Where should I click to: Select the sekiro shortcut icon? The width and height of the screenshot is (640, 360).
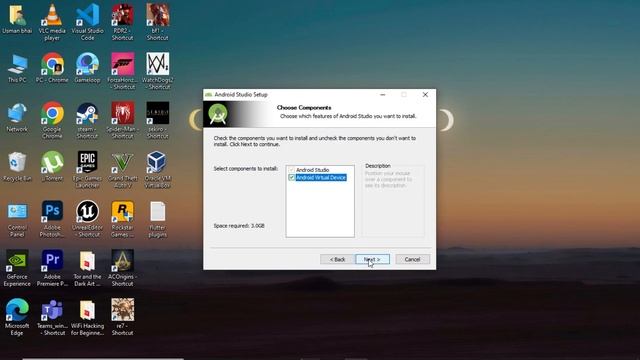[158, 113]
